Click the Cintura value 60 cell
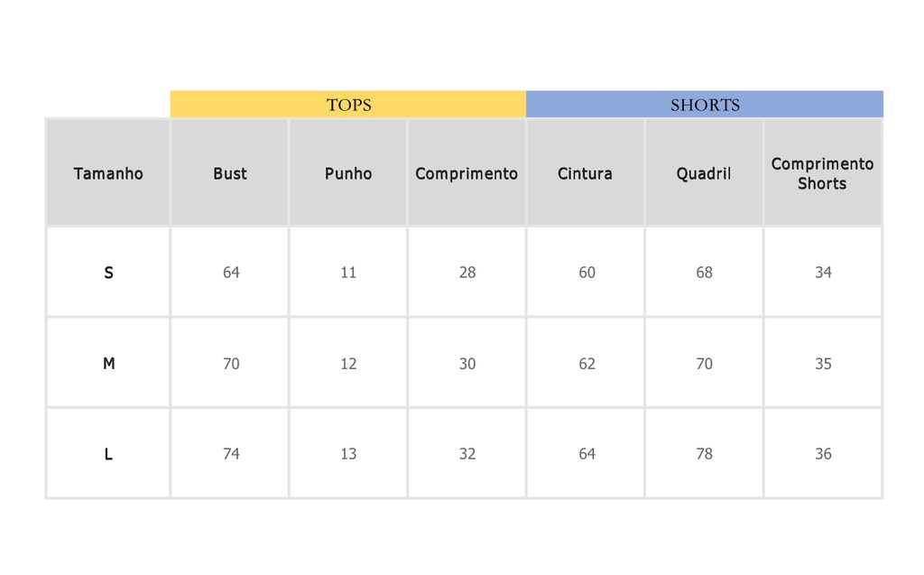924x575 pixels. pyautogui.click(x=585, y=272)
